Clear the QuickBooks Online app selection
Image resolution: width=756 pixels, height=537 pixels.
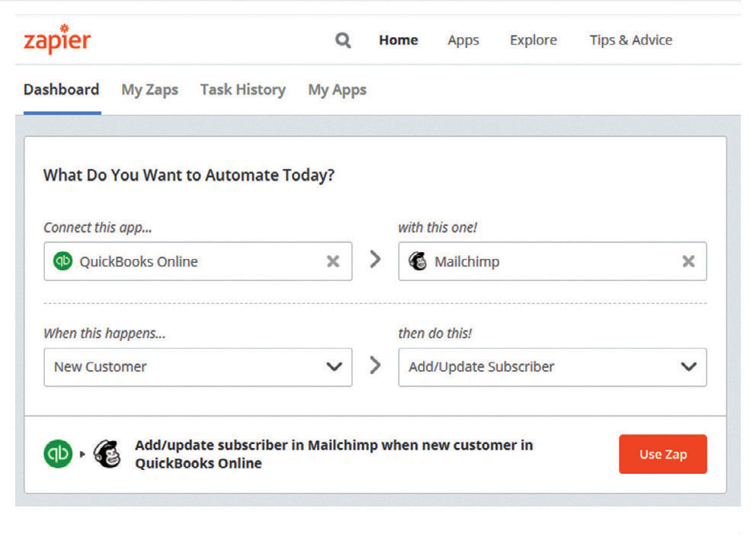[333, 261]
